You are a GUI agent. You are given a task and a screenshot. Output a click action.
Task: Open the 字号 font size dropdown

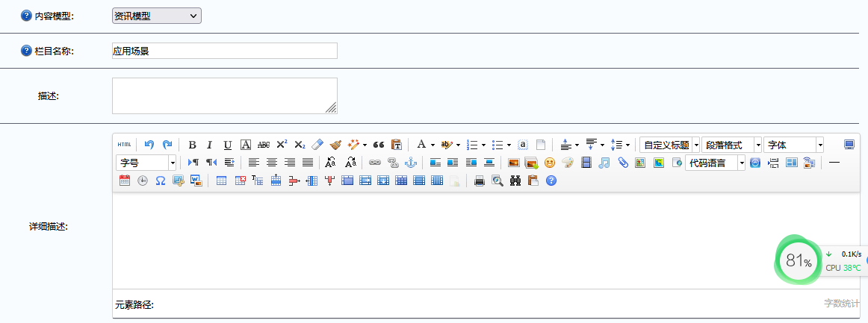coord(173,163)
